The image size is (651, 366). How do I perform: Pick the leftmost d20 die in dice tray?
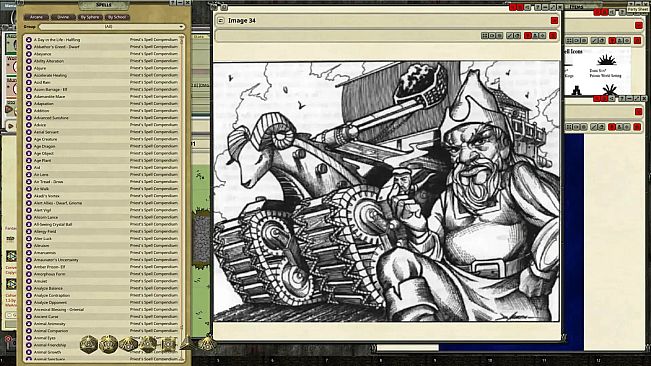[88, 344]
